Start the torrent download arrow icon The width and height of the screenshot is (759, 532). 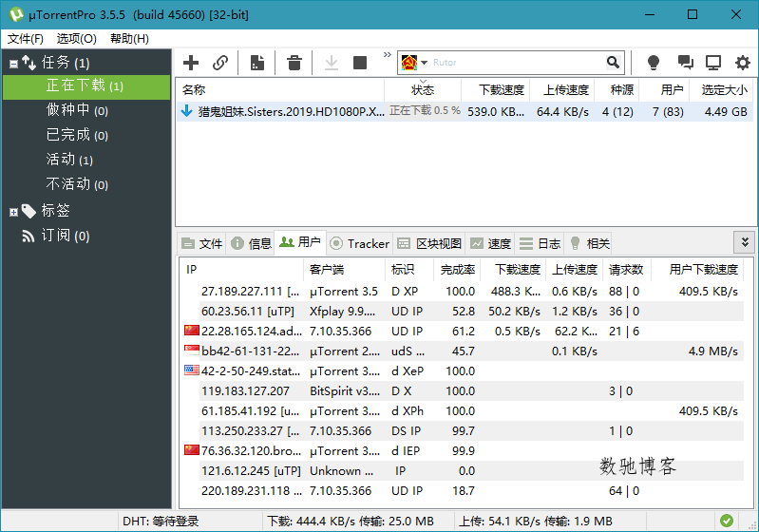point(332,63)
